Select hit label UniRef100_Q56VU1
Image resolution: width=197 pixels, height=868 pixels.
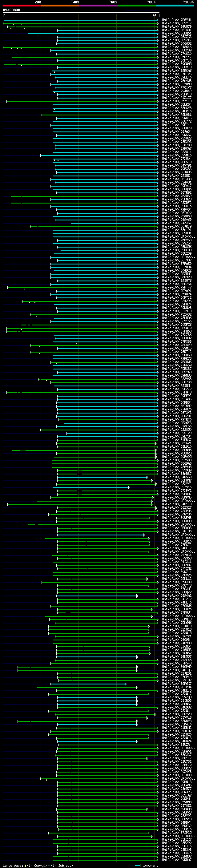pos(176,20)
